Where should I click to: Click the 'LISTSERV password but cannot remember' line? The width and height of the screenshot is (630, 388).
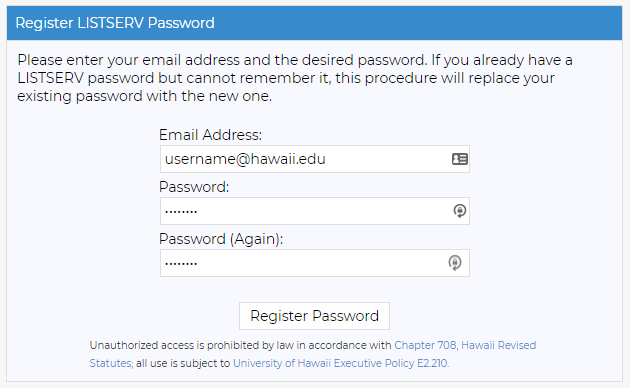[286, 78]
